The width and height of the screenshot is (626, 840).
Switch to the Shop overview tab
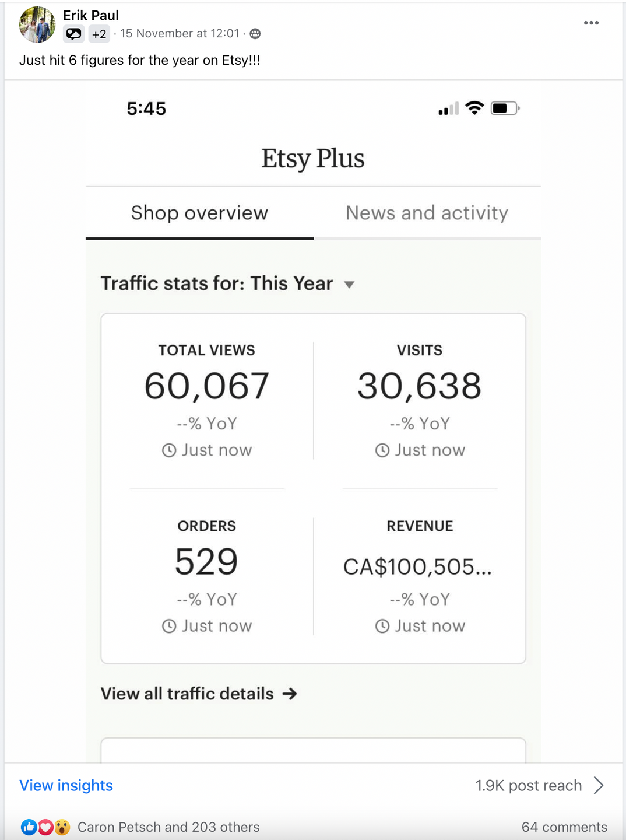(199, 213)
